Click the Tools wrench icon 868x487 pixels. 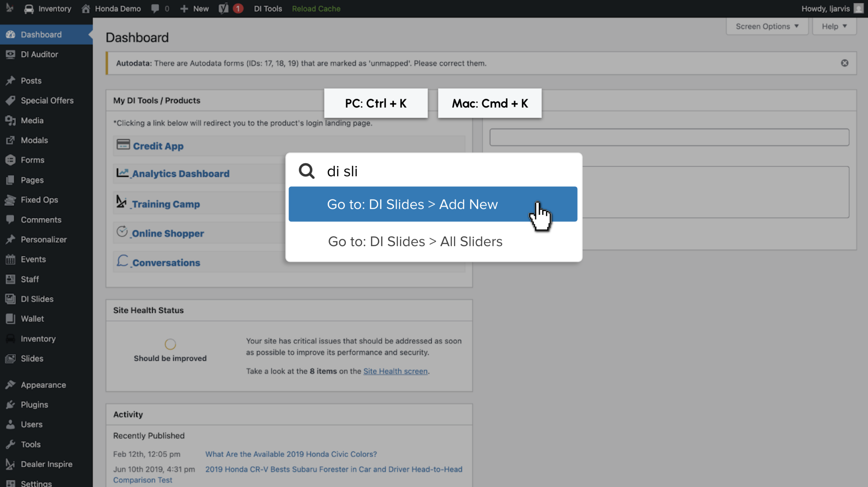11,444
